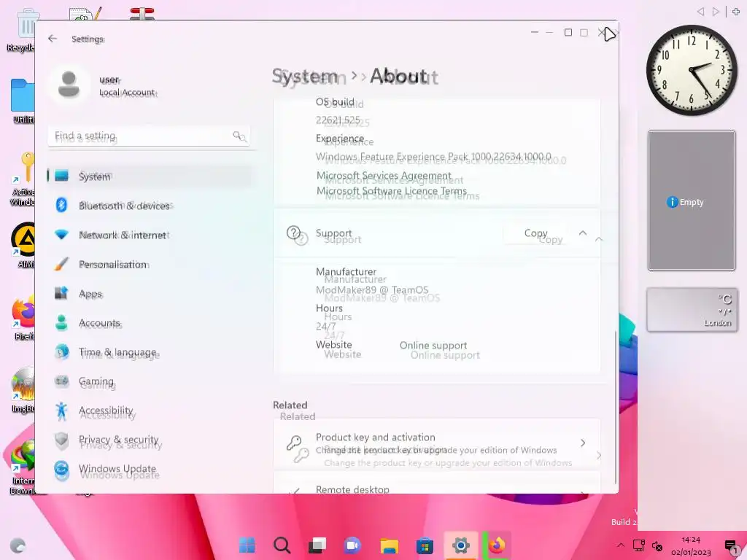Open System settings category
This screenshot has height=560, width=747.
pyautogui.click(x=149, y=176)
